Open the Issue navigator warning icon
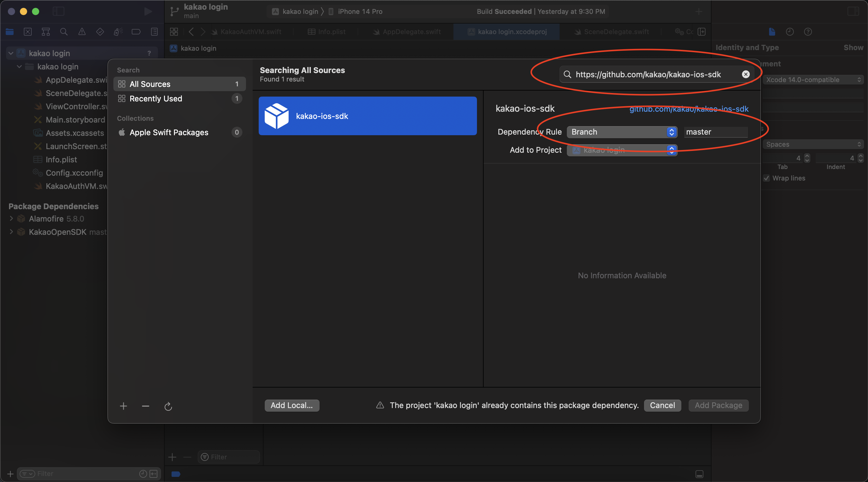 pos(82,32)
